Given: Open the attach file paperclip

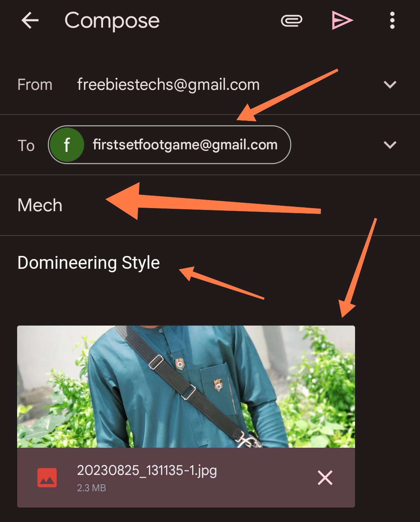Looking at the screenshot, I should (x=291, y=21).
